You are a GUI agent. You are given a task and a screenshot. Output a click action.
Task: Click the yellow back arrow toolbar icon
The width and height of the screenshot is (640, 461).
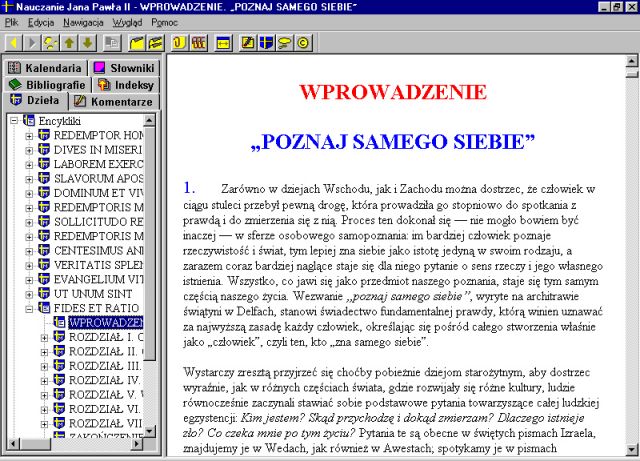click(13, 43)
